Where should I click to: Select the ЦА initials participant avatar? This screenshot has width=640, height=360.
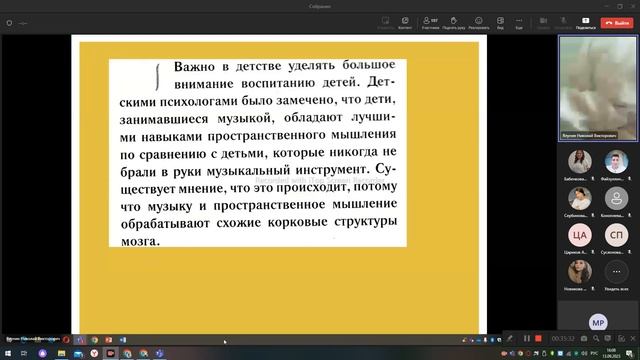pos(580,235)
